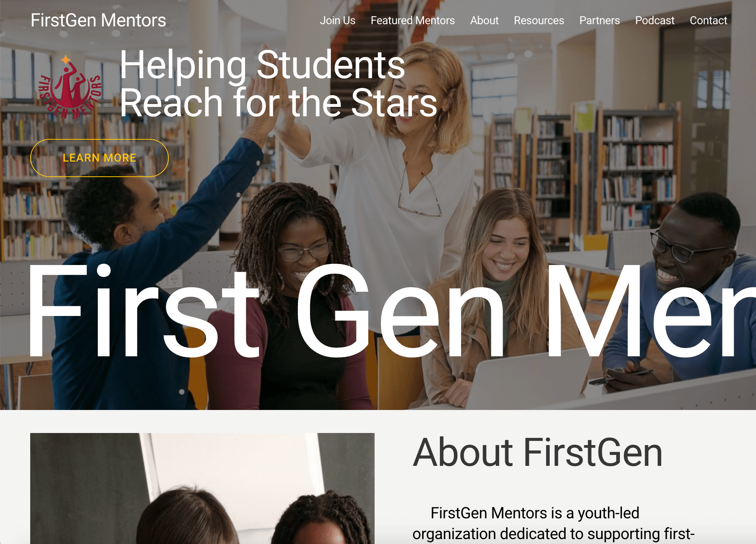The width and height of the screenshot is (756, 544).
Task: Click the word Stars in the headline
Action: (x=394, y=103)
